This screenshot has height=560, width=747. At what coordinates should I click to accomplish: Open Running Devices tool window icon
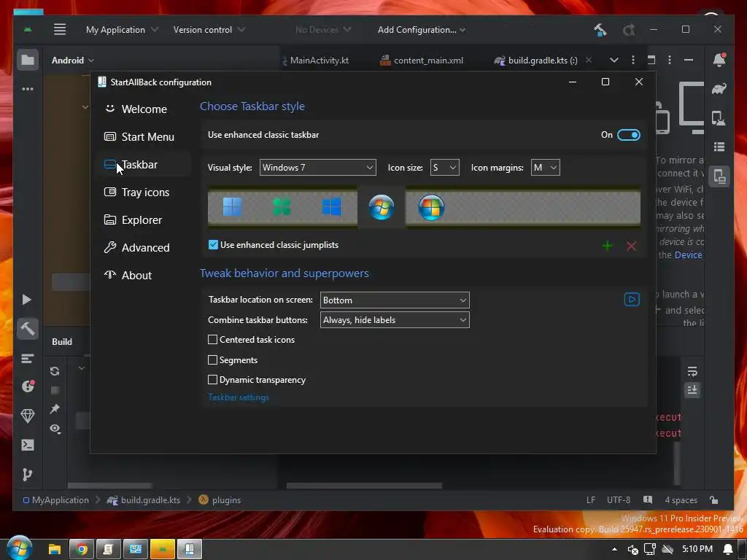719,176
